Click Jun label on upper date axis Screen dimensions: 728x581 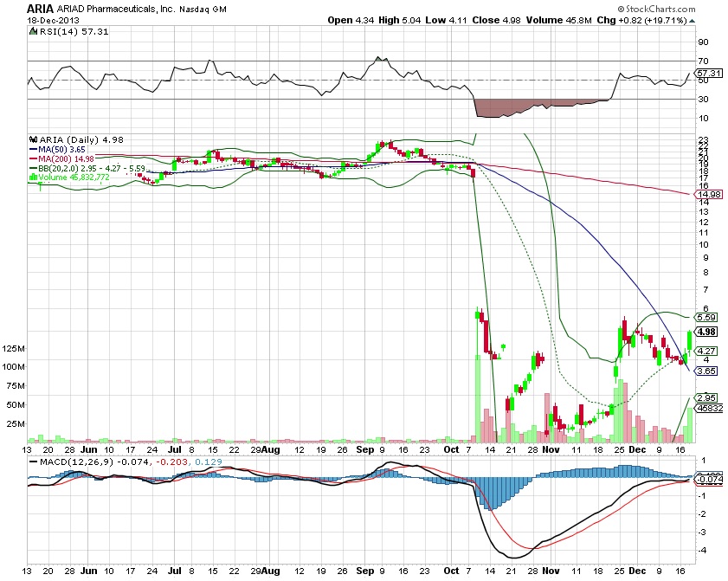[x=88, y=449]
